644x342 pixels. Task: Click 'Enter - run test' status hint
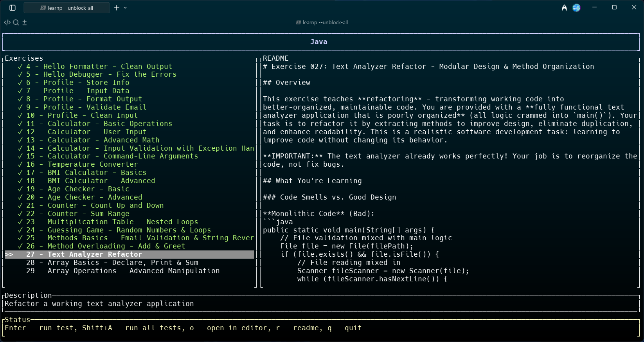39,328
